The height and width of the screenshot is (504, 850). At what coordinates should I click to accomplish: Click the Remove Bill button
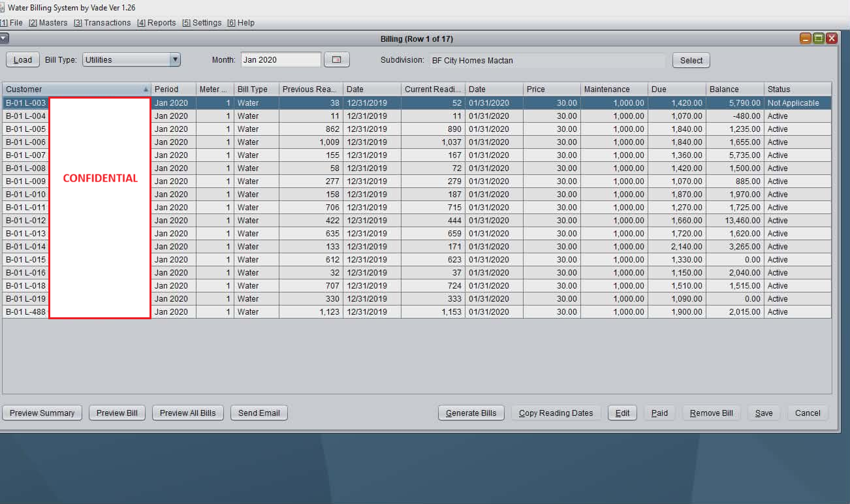click(x=712, y=413)
